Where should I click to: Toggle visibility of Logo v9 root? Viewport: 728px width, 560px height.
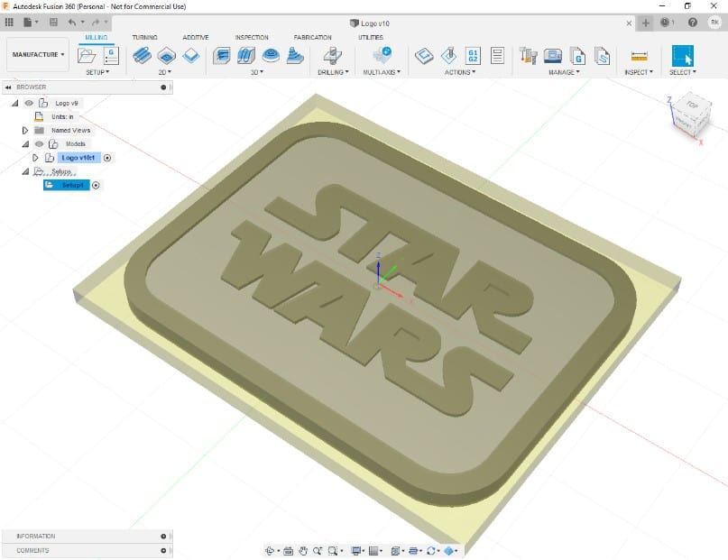pyautogui.click(x=29, y=103)
